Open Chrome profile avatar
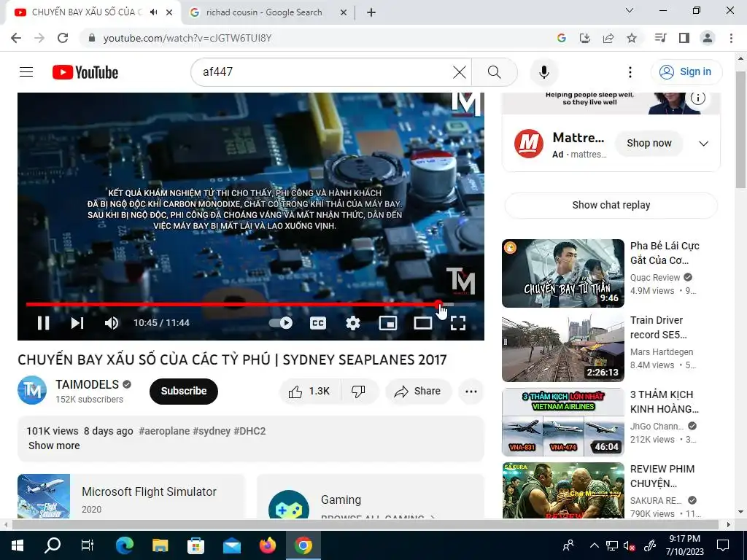Screen dimensions: 747x560 708,38
